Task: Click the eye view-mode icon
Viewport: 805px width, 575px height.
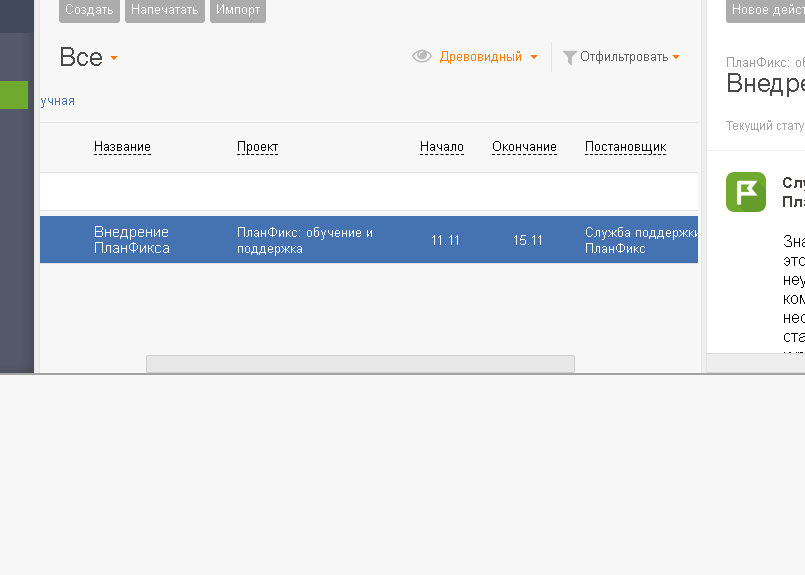Action: tap(422, 56)
